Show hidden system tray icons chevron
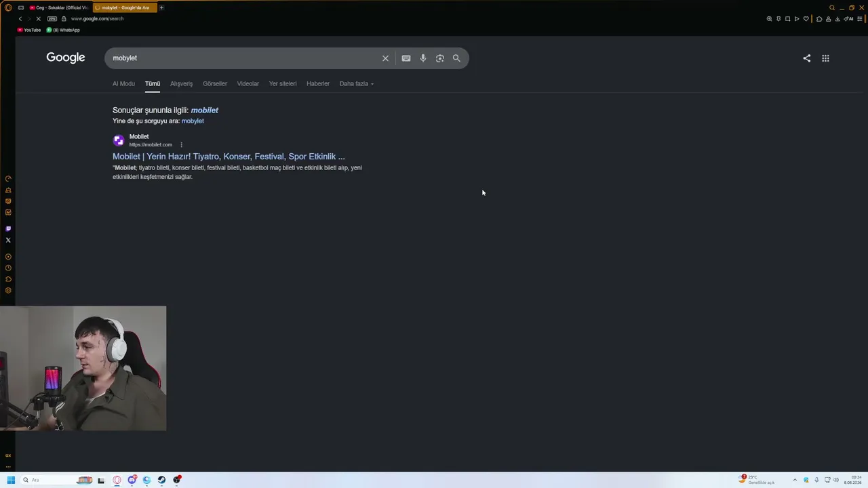Screen dimensions: 868x488 (795, 480)
